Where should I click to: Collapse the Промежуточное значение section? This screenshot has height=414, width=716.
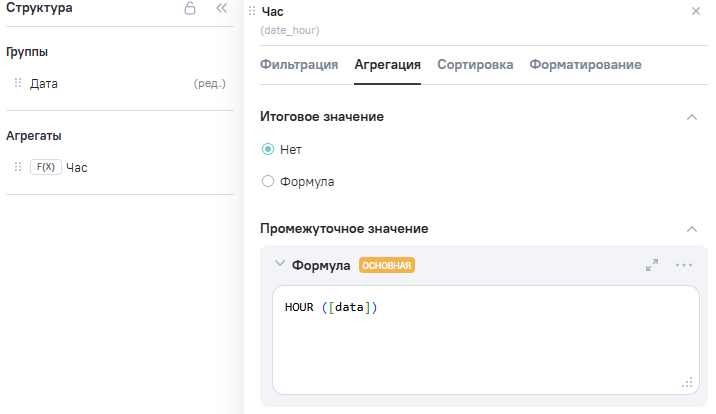(691, 229)
